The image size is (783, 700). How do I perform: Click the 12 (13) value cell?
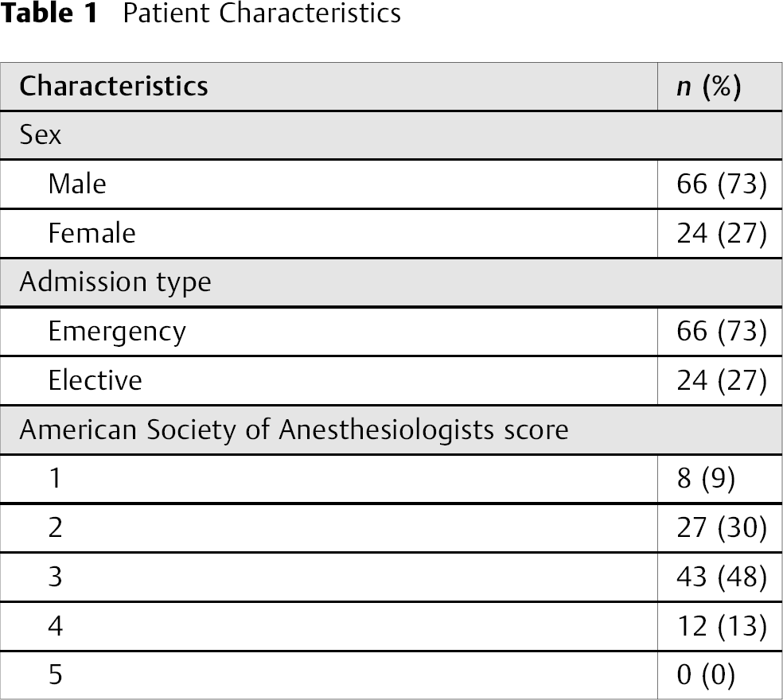coord(722,626)
